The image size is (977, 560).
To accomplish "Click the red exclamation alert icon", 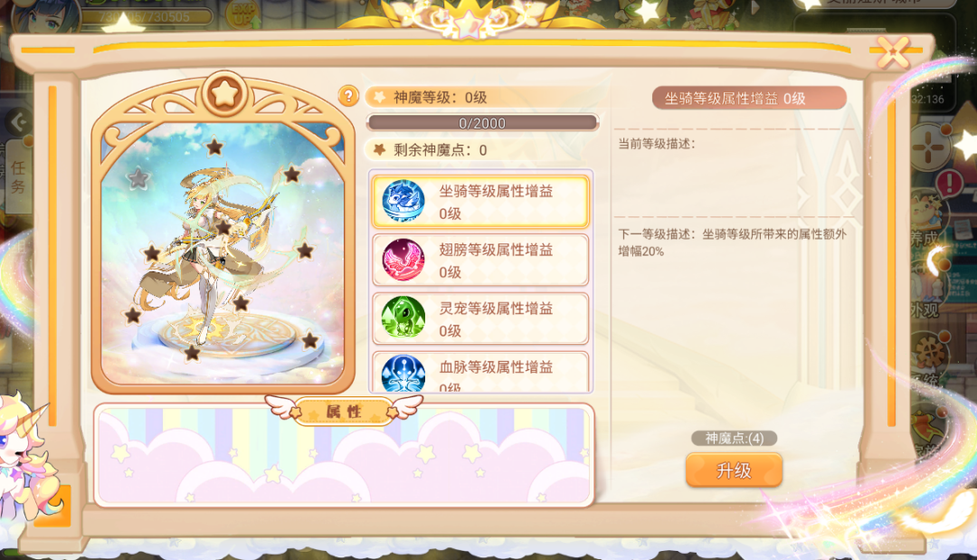I will point(950,183).
